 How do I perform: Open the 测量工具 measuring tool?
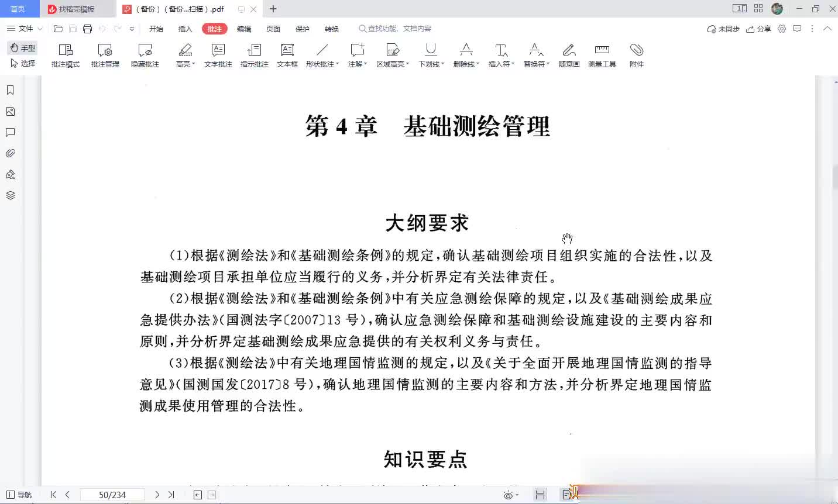pos(602,55)
